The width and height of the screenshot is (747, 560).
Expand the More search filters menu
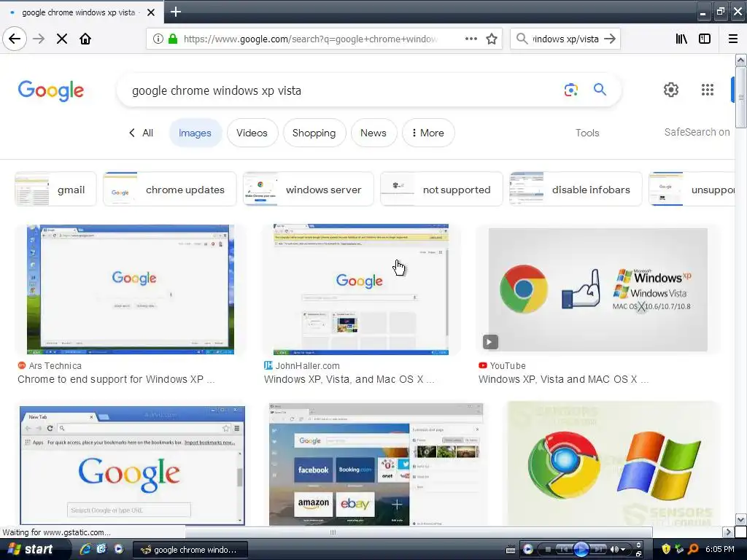click(x=428, y=133)
